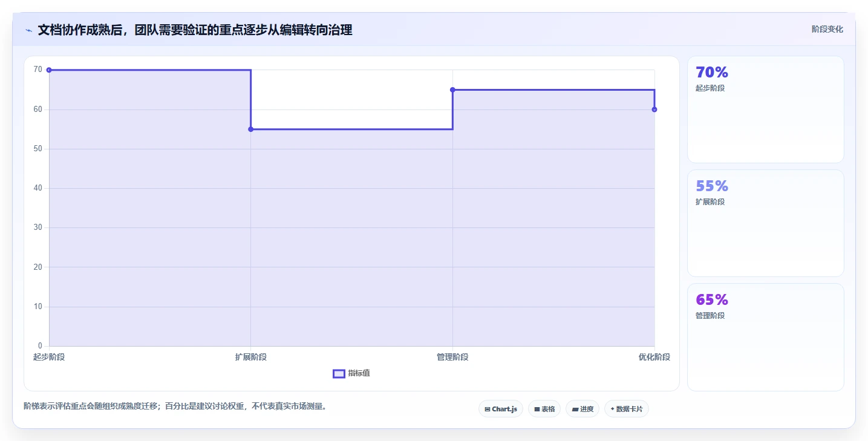Click the 起步阶段 caption under 70%
This screenshot has width=868, height=441.
coord(710,88)
